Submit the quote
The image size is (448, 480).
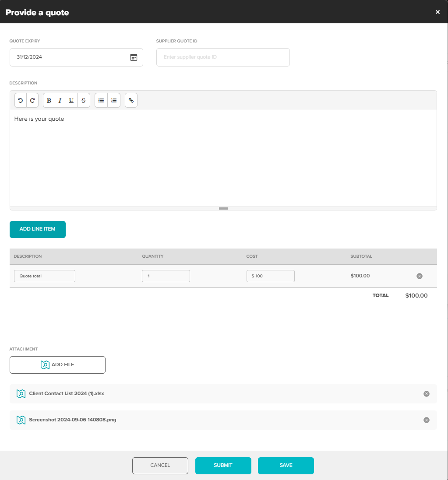coord(223,466)
